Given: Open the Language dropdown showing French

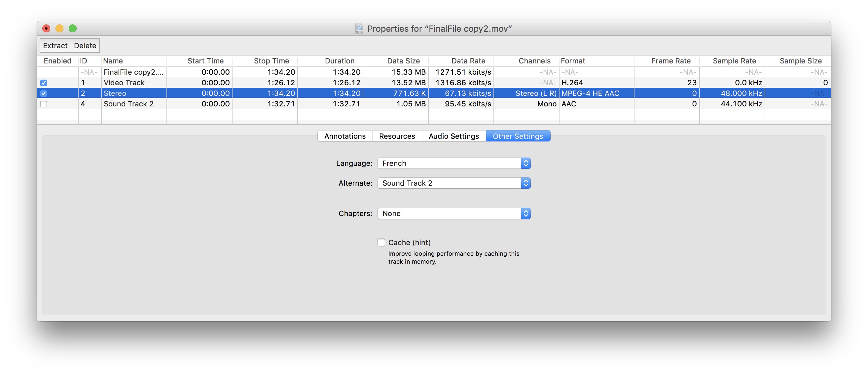Looking at the screenshot, I should pos(453,164).
